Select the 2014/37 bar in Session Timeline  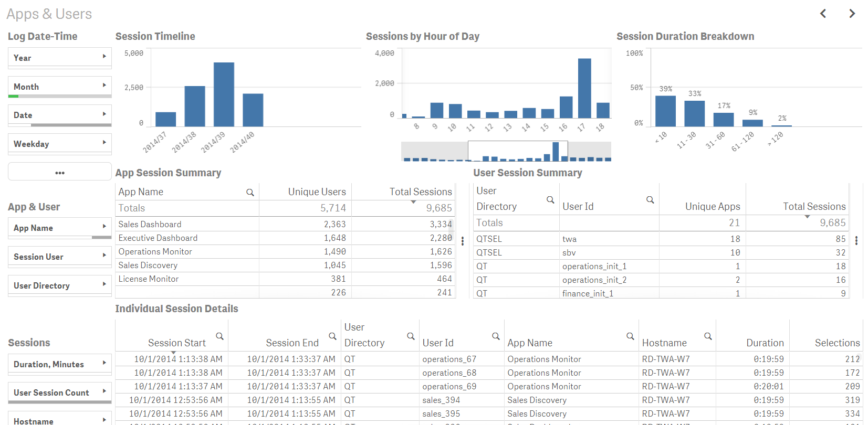(x=166, y=119)
